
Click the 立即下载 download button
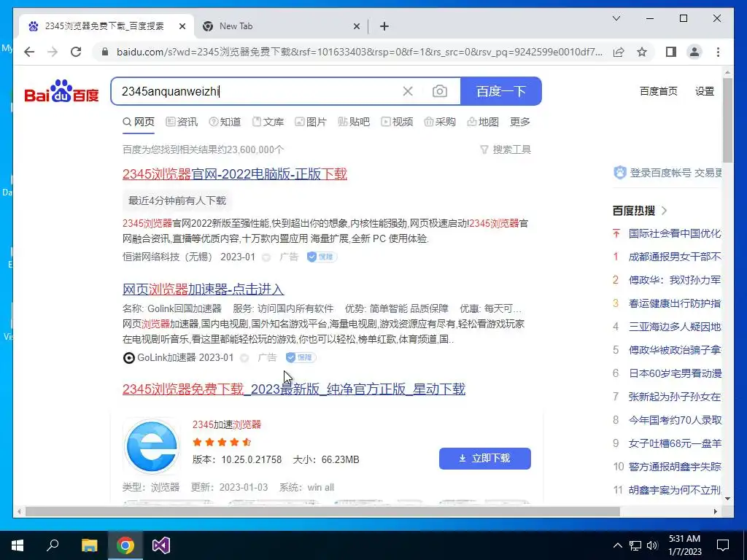pos(485,458)
